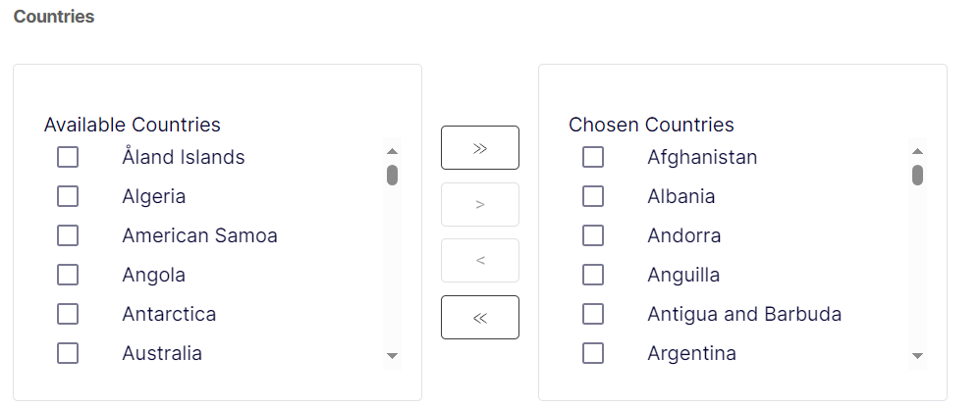Check the Antigua and Barbuda checkbox

click(593, 314)
